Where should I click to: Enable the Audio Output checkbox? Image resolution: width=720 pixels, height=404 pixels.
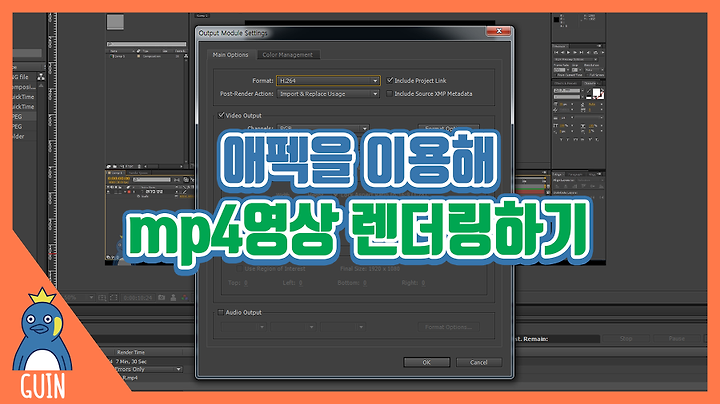pos(221,312)
